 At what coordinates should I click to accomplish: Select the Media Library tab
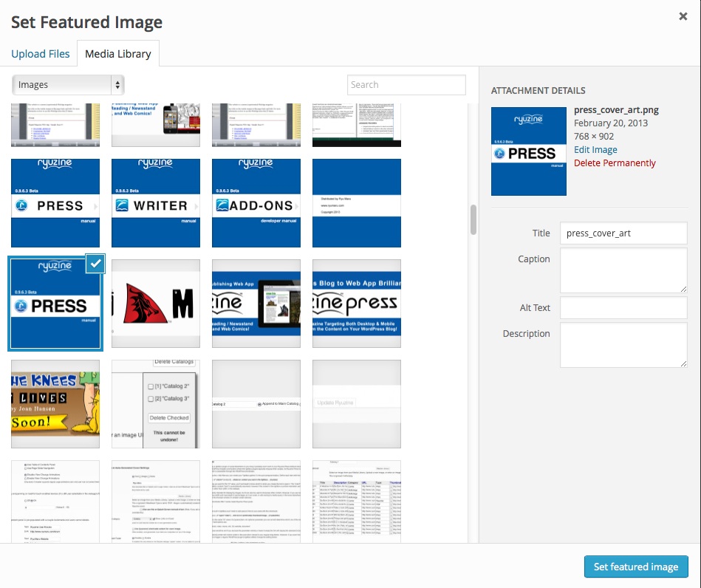click(x=117, y=54)
